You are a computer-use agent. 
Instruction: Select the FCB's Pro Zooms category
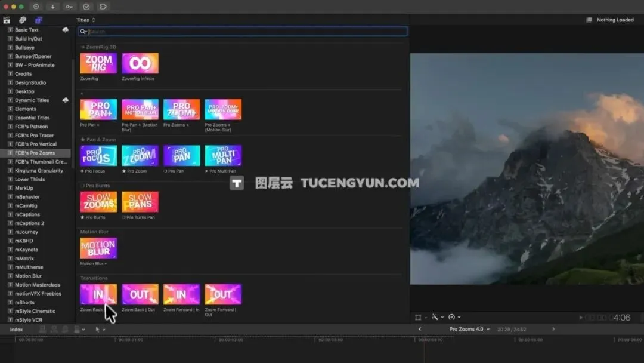click(35, 153)
